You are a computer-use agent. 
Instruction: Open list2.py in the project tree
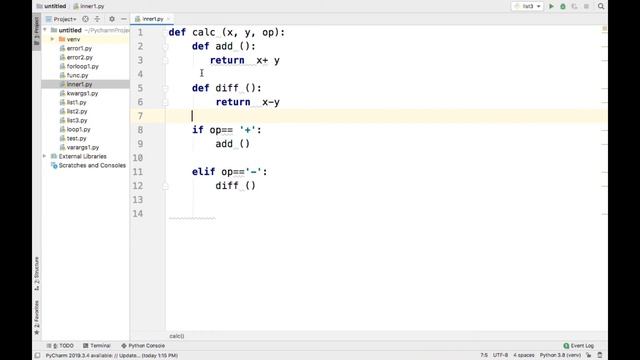(x=77, y=111)
